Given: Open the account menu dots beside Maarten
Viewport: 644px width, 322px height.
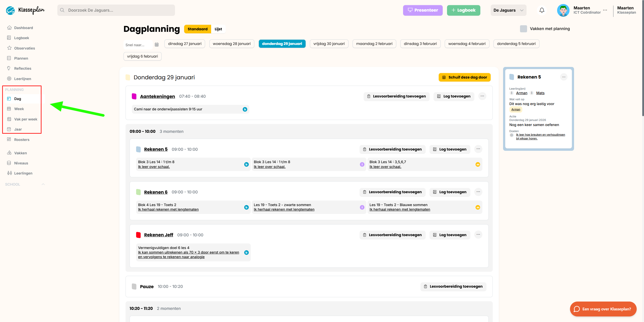Looking at the screenshot, I should [605, 10].
